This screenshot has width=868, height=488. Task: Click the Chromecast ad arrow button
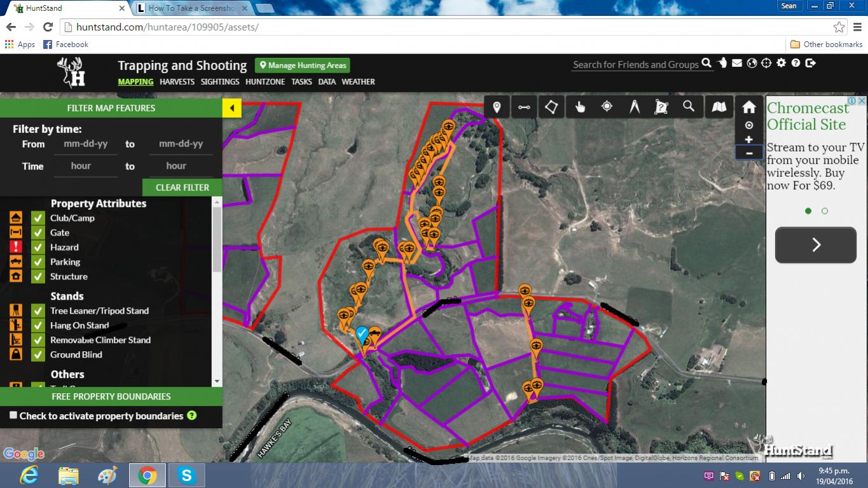click(x=816, y=245)
